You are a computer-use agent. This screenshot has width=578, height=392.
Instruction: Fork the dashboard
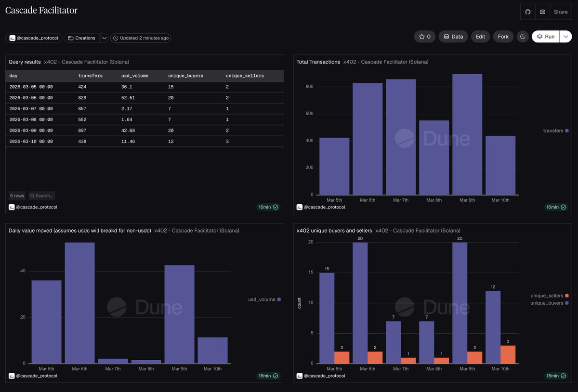coord(503,37)
